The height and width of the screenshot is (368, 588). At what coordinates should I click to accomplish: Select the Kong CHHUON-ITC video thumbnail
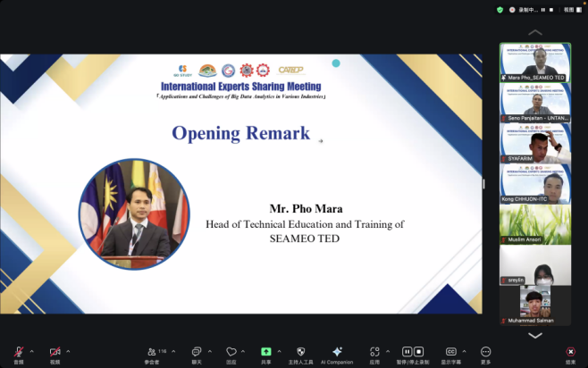coord(535,183)
